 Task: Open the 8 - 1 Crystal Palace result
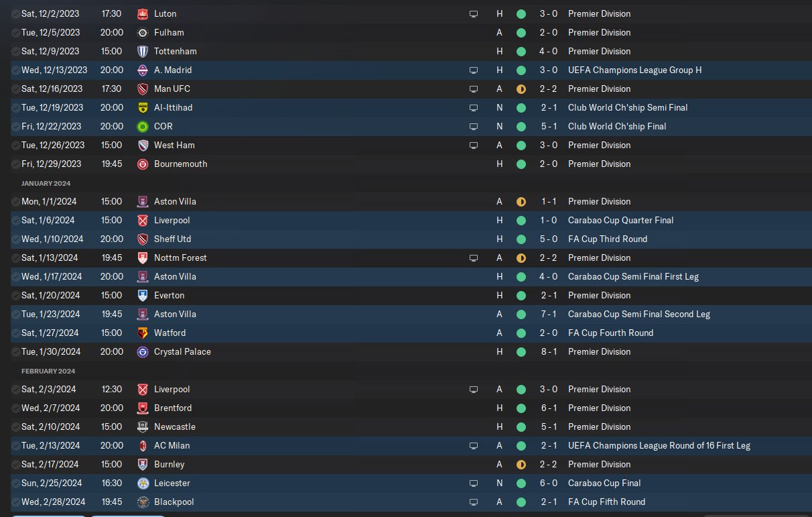pos(547,351)
